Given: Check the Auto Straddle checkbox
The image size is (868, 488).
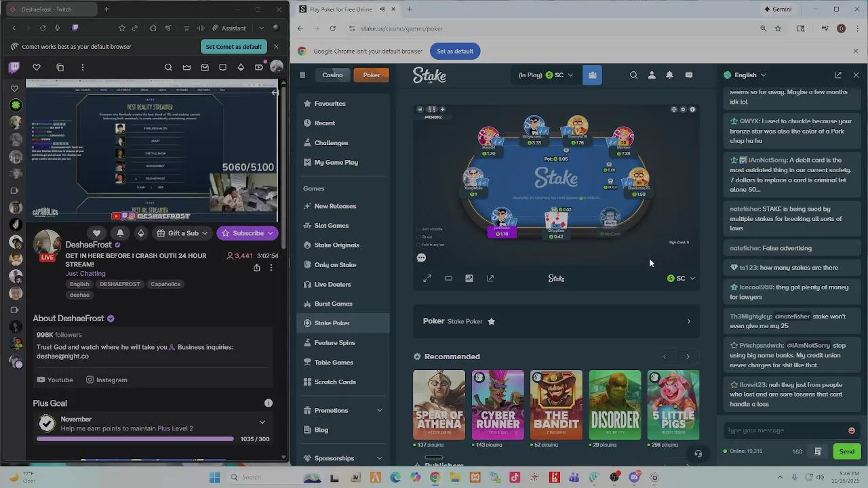Looking at the screenshot, I should [418, 229].
